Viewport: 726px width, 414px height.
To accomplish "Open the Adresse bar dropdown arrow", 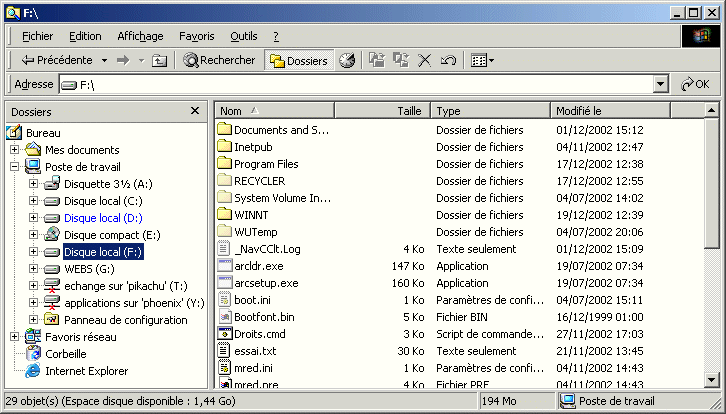I will pyautogui.click(x=660, y=85).
